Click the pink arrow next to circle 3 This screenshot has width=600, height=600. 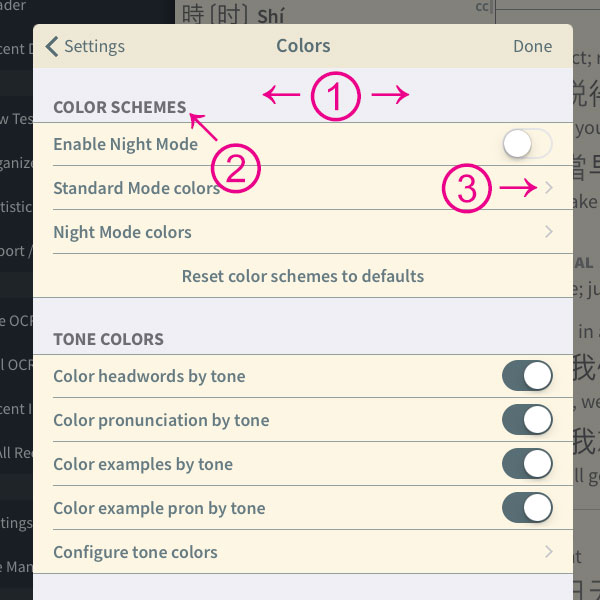[518, 188]
